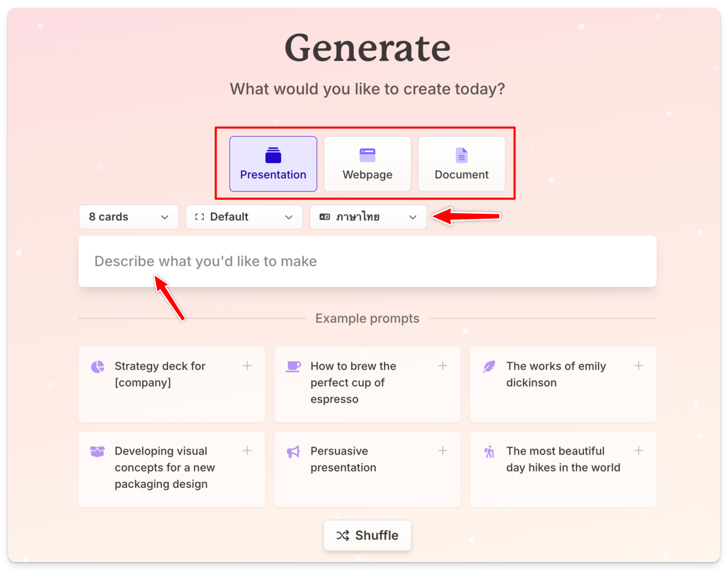Click the feather icon on Emily Dickinson prompt
Screen dimensions: 728x570
point(489,366)
